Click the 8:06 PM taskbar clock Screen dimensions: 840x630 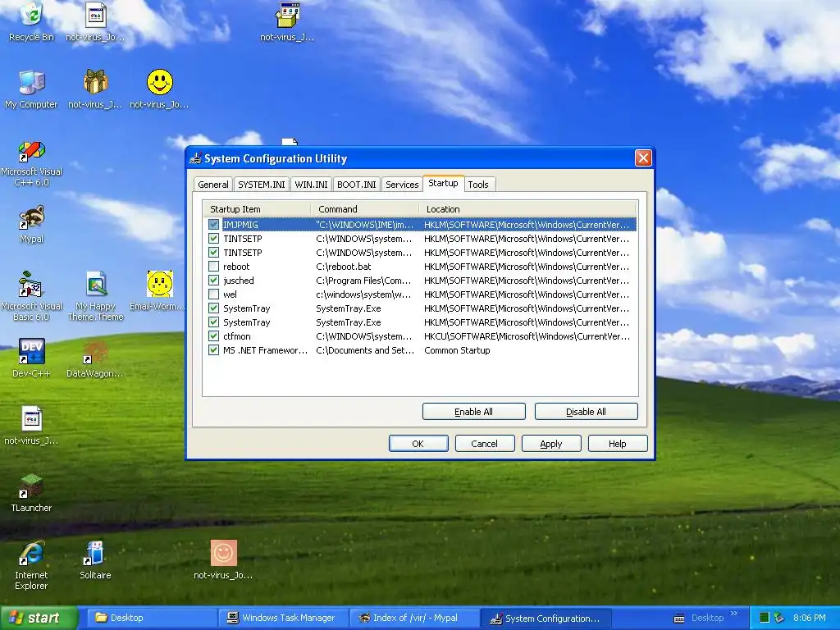pos(809,618)
